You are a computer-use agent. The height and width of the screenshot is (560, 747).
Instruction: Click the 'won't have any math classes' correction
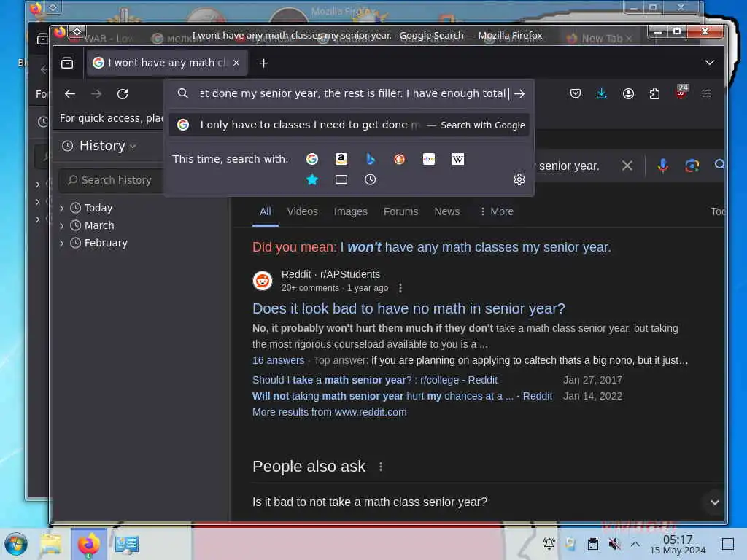tap(476, 247)
